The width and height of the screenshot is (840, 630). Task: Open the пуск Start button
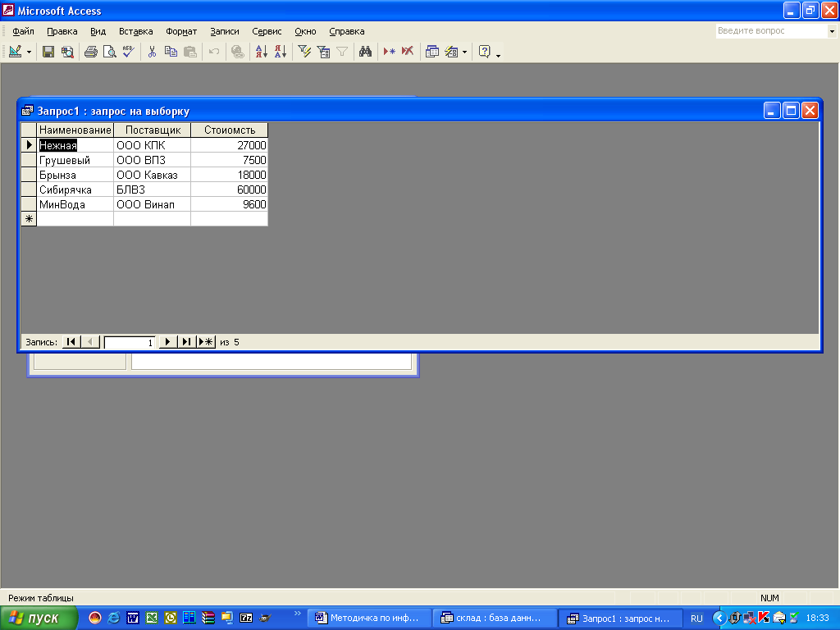point(39,618)
